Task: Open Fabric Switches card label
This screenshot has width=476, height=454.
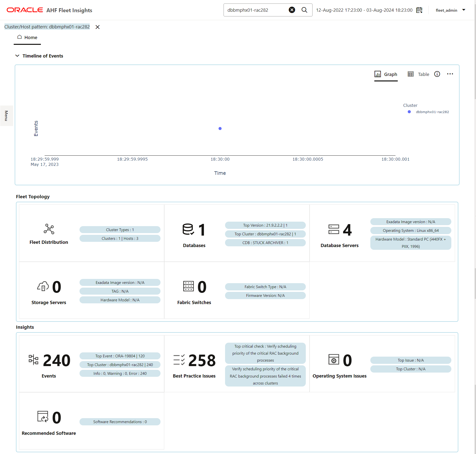Action: [x=194, y=302]
